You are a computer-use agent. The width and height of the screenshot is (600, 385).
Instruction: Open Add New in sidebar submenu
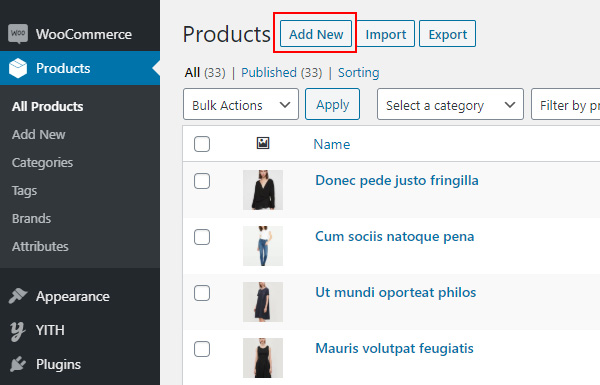coord(39,134)
